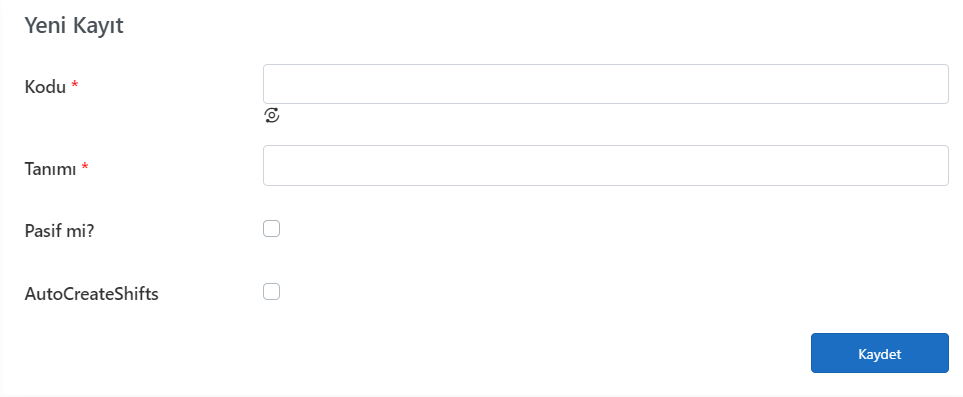This screenshot has width=963, height=397.
Task: Select the Tanımı field label
Action: click(x=50, y=168)
